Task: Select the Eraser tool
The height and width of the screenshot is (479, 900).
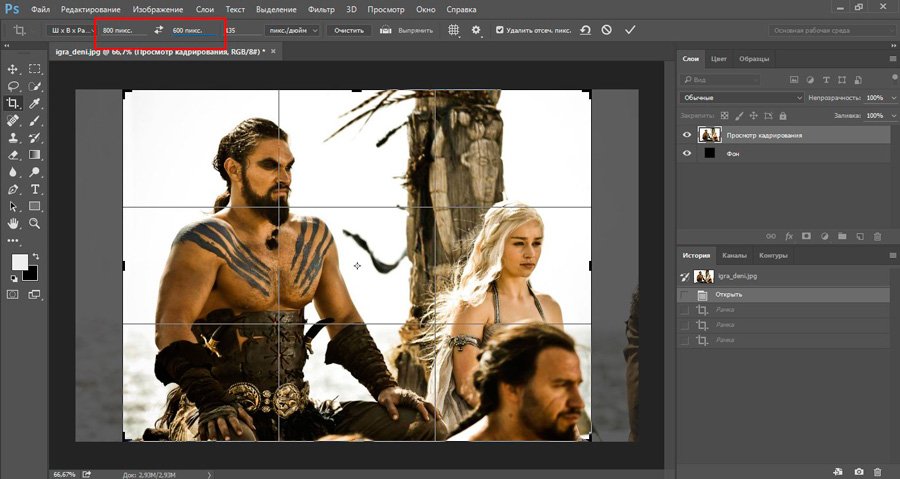Action: (13, 155)
